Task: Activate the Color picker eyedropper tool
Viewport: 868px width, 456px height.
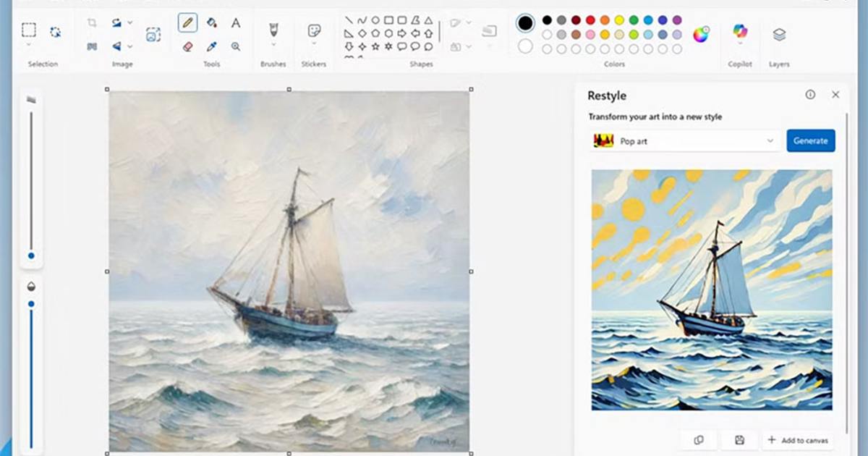Action: point(212,46)
